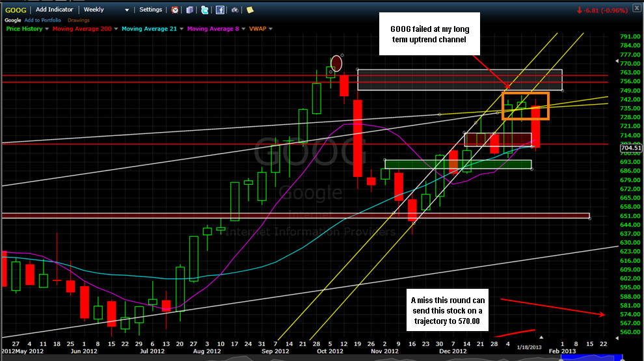Expand the Moving Average 8 options arrow
The image size is (644, 361).
(x=243, y=29)
